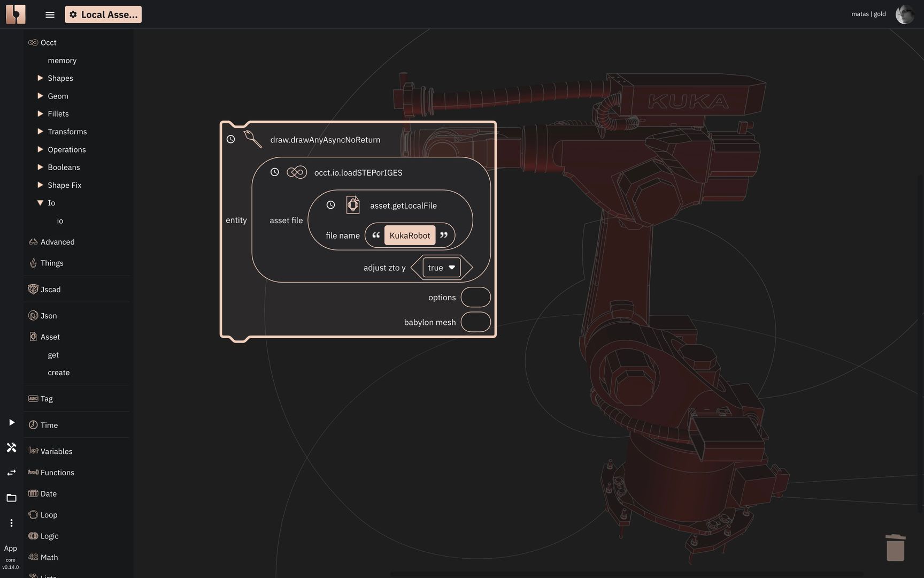
Task: Select the Asset category
Action: pyautogui.click(x=50, y=337)
